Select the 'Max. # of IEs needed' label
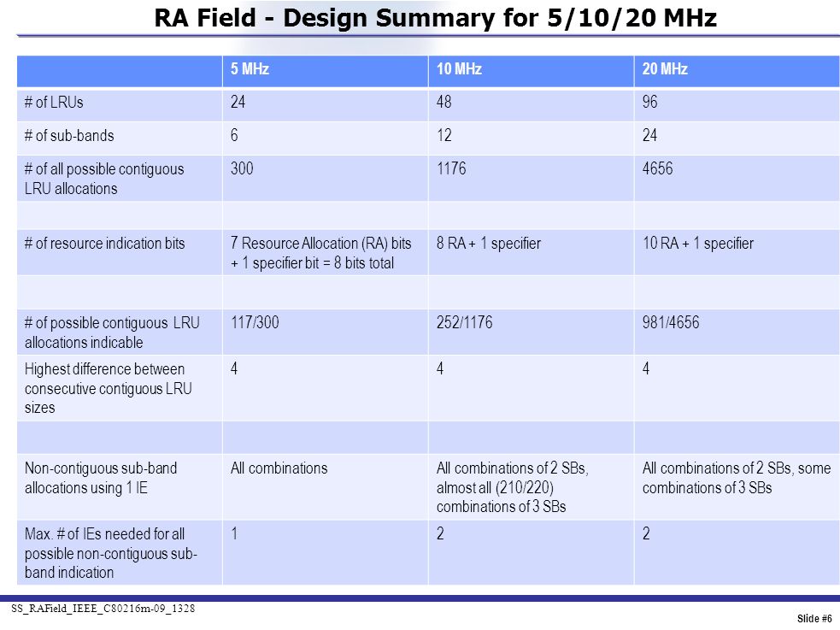Viewport: 840px width, 630px height. (x=111, y=553)
